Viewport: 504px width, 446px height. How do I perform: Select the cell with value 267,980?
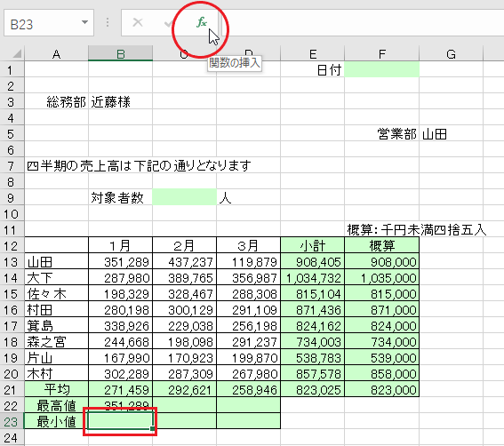click(249, 373)
